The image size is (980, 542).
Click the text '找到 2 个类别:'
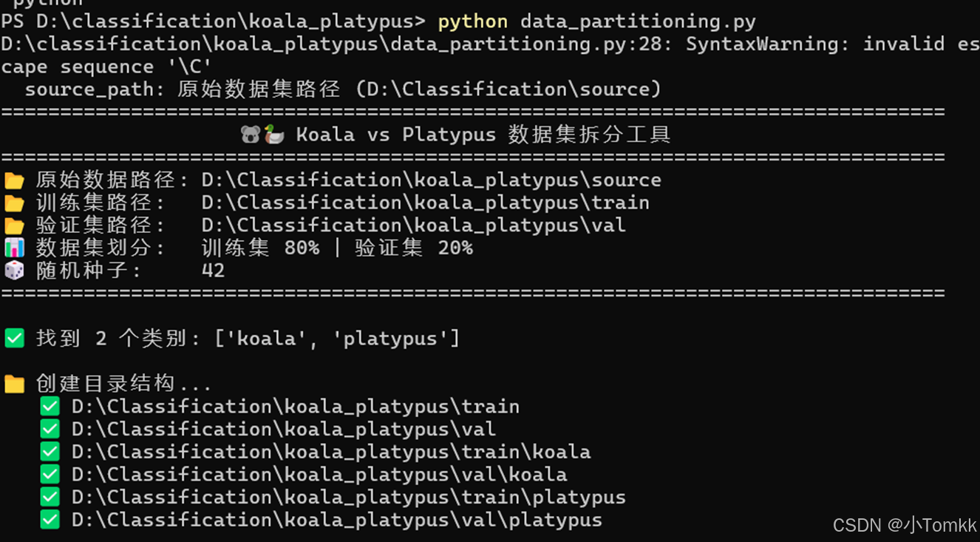[118, 339]
